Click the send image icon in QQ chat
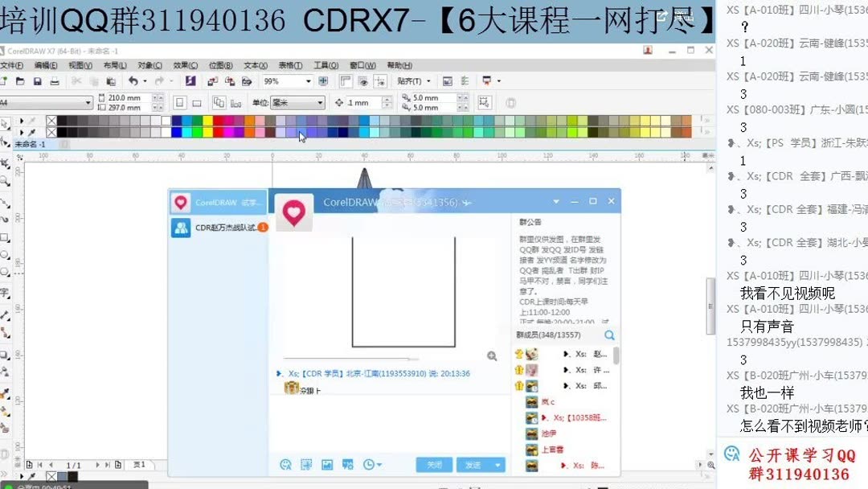Image resolution: width=868 pixels, height=489 pixels. 327,466
